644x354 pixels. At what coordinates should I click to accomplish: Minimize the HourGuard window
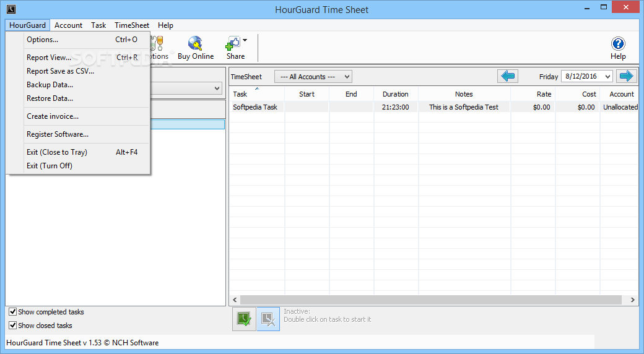click(x=587, y=8)
